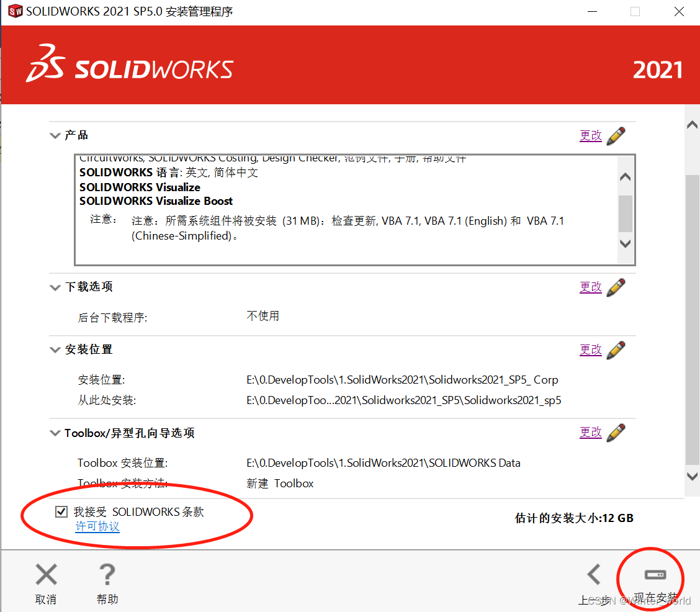This screenshot has width=700, height=612.
Task: Click the 从此处安装 source path value
Action: point(403,400)
